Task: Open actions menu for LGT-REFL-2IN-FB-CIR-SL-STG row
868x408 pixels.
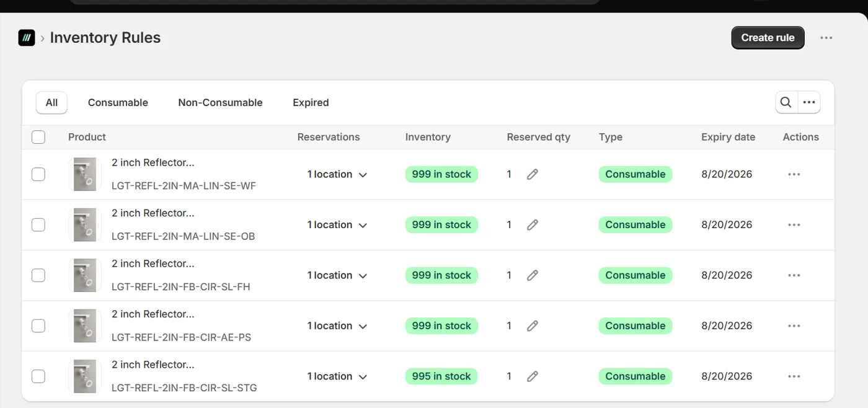Action: click(x=794, y=376)
